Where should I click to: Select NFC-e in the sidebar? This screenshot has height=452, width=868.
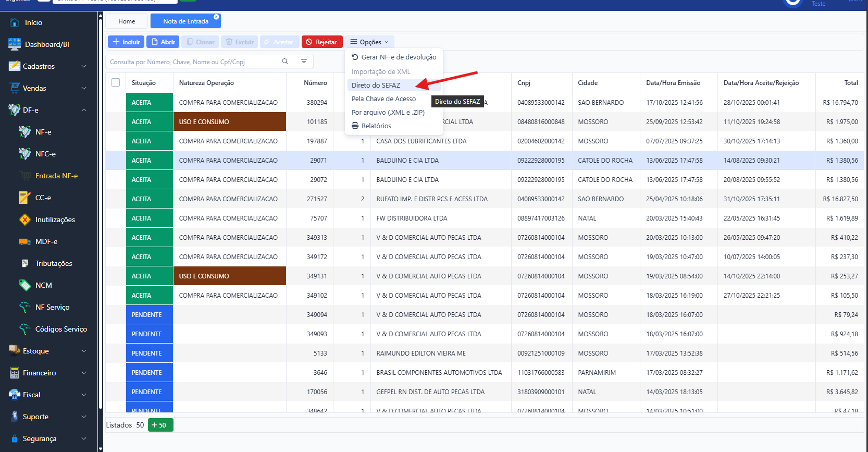45,154
